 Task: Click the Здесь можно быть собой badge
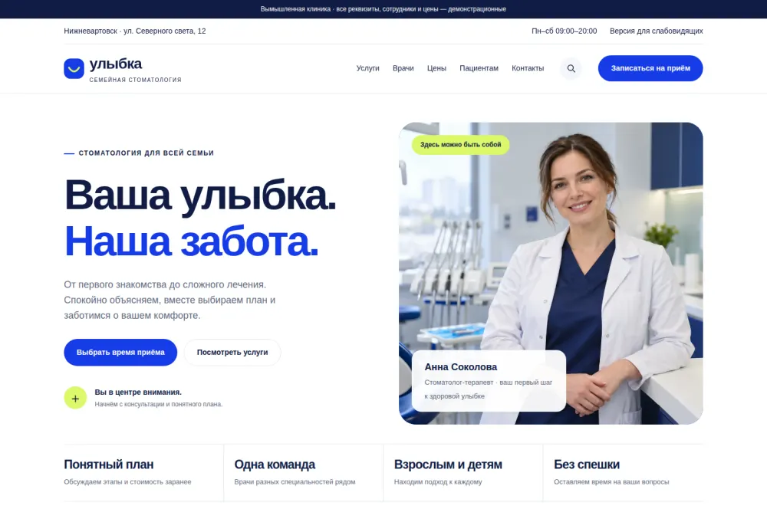(x=460, y=145)
